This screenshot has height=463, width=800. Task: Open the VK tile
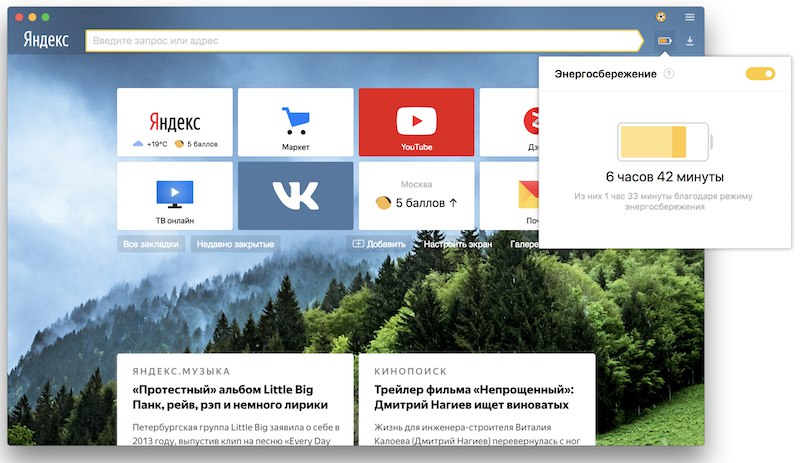pos(295,196)
